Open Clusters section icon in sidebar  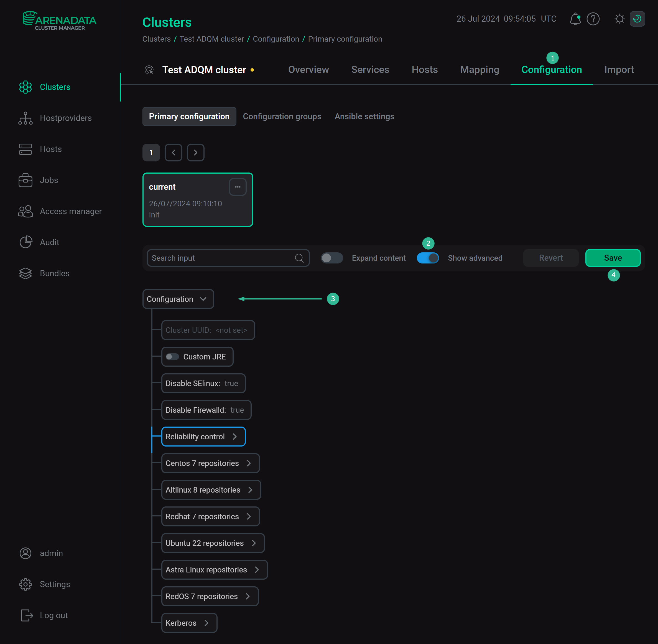(25, 87)
